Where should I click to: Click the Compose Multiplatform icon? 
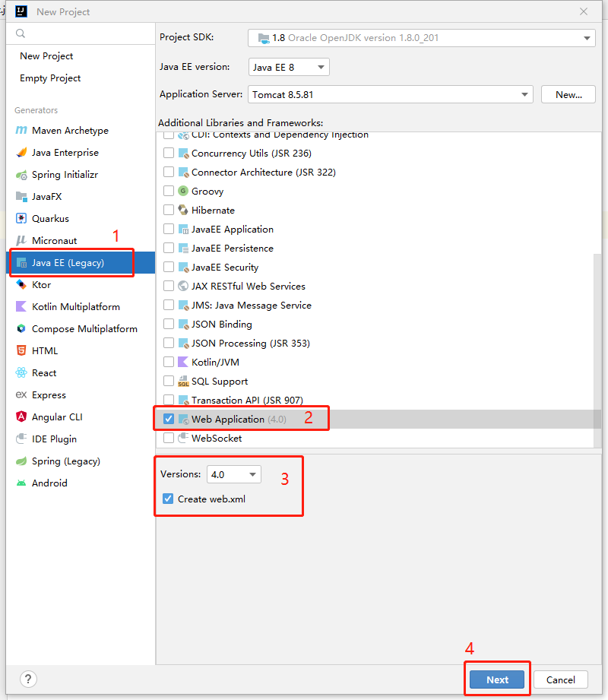click(x=21, y=328)
